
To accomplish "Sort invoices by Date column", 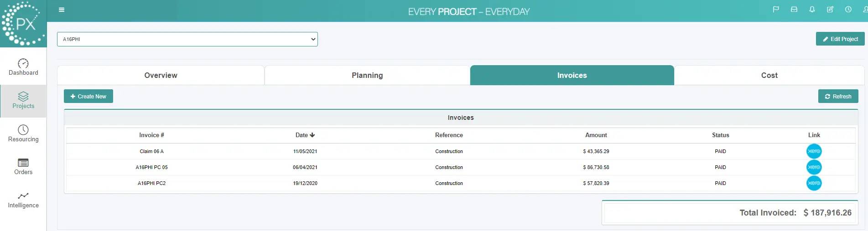I will pos(305,135).
